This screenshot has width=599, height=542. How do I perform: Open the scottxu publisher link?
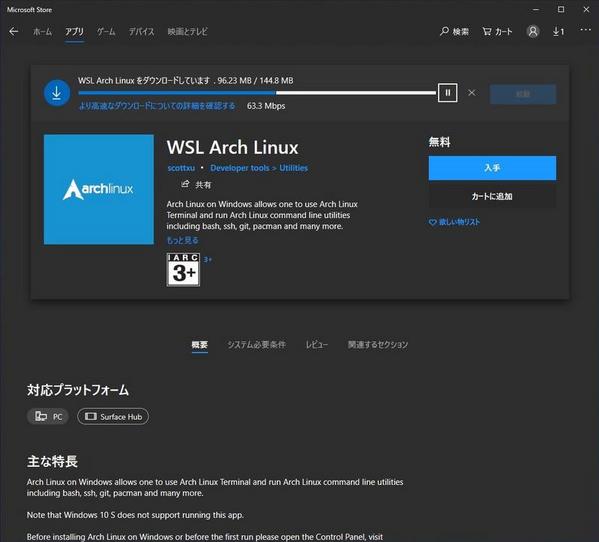click(181, 168)
